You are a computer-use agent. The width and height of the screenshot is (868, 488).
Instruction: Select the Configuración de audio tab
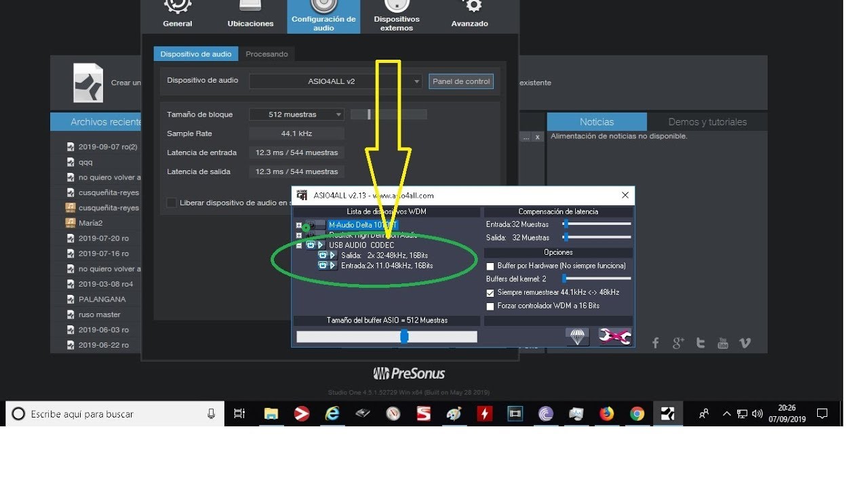323,16
